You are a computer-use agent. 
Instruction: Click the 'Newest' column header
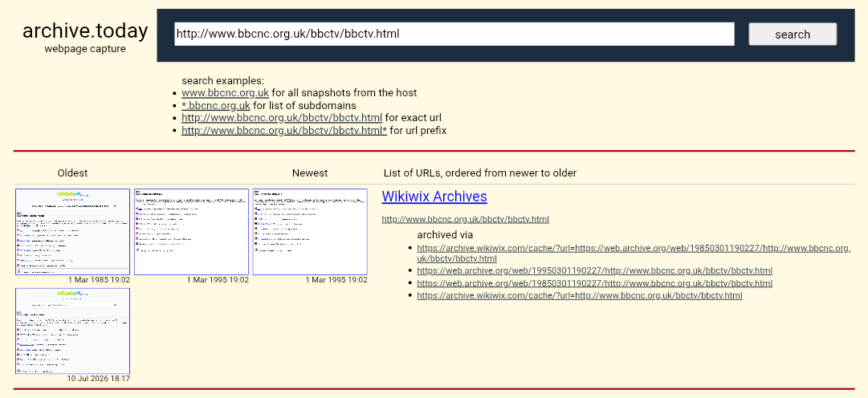pyautogui.click(x=310, y=173)
